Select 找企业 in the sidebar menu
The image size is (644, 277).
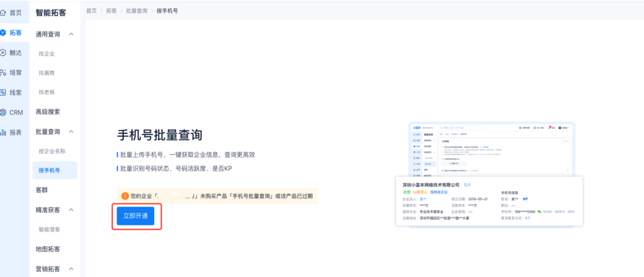click(47, 54)
